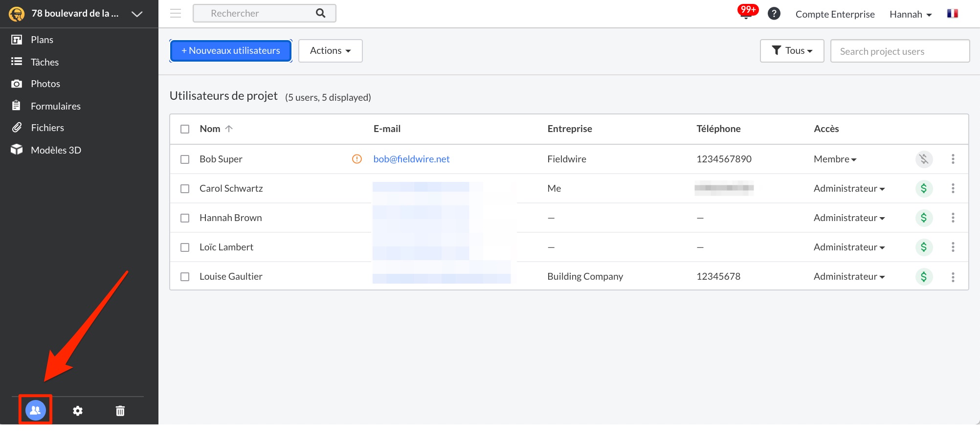Click the Accès column header

tap(826, 129)
